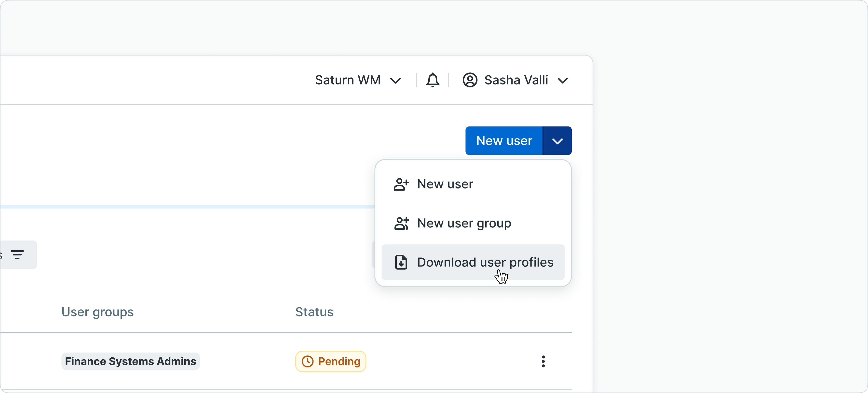This screenshot has height=393, width=868.
Task: Expand the Saturn WM workspace dropdown
Action: (395, 81)
